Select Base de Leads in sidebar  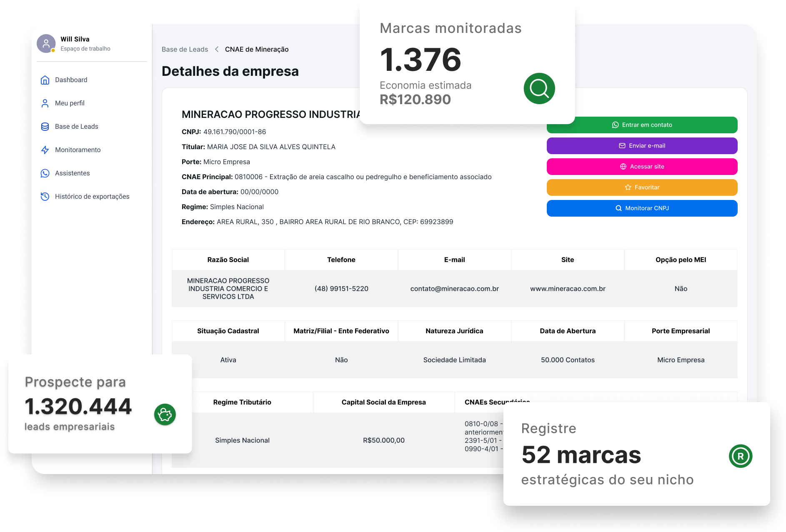[77, 127]
